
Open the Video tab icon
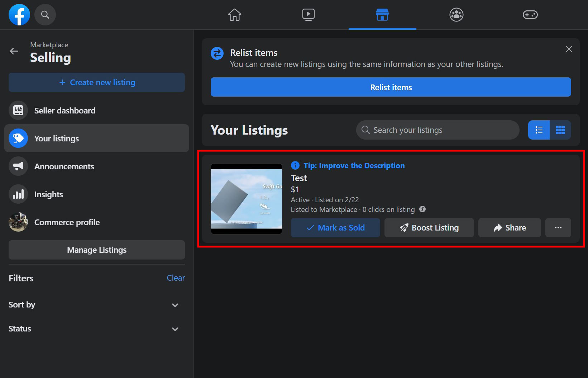tap(309, 15)
